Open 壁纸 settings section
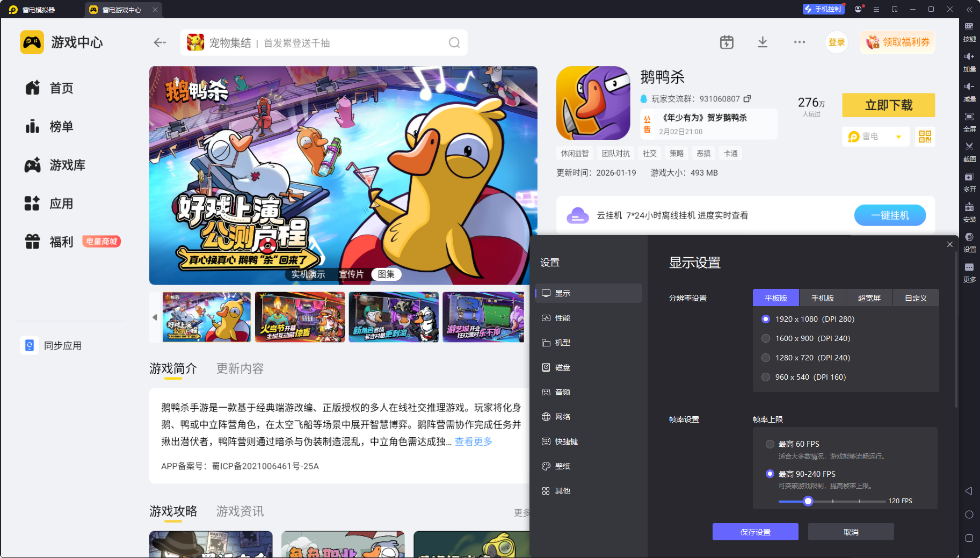980x558 pixels. pyautogui.click(x=589, y=466)
